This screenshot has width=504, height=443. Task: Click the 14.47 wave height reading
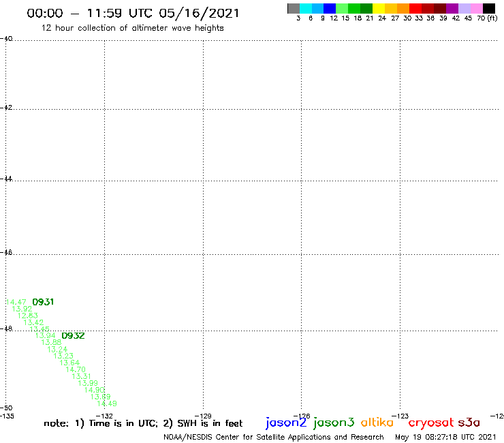coord(16,302)
